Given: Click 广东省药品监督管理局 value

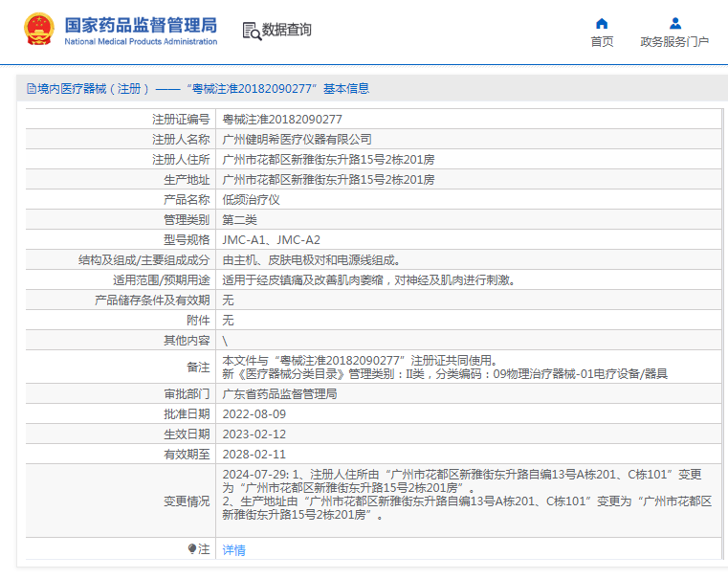Looking at the screenshot, I should (279, 393).
